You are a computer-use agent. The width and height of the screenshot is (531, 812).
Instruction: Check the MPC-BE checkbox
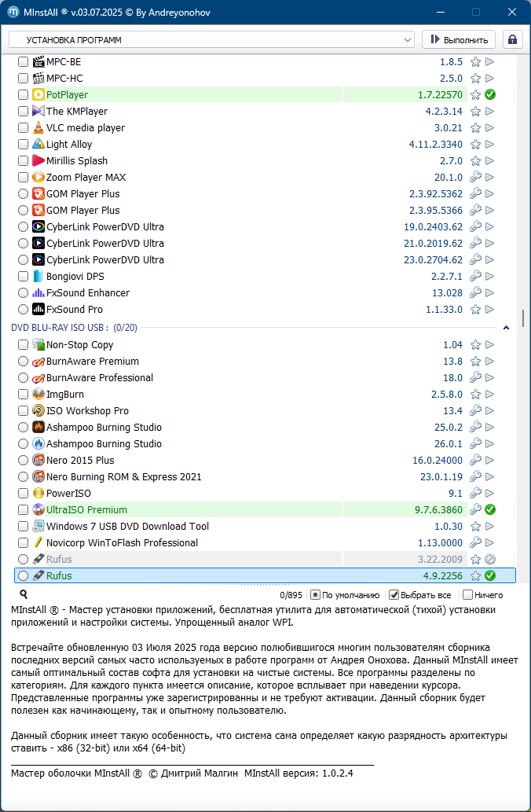click(x=23, y=61)
